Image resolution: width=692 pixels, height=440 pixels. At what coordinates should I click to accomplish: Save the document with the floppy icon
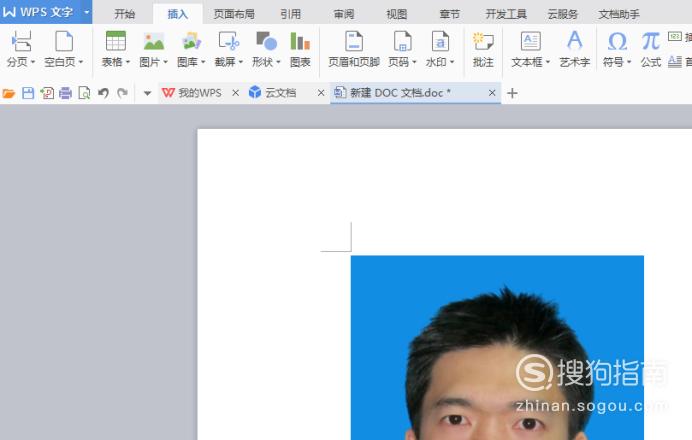pyautogui.click(x=28, y=93)
